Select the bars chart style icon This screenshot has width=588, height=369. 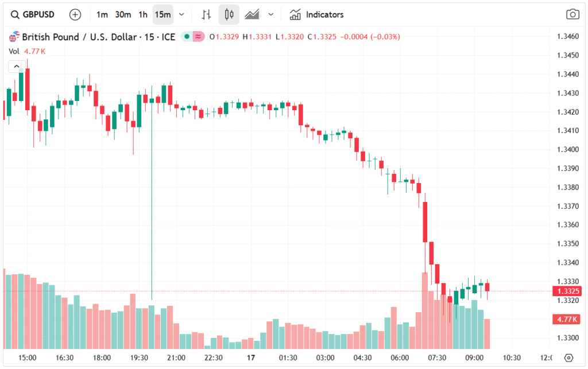[207, 14]
